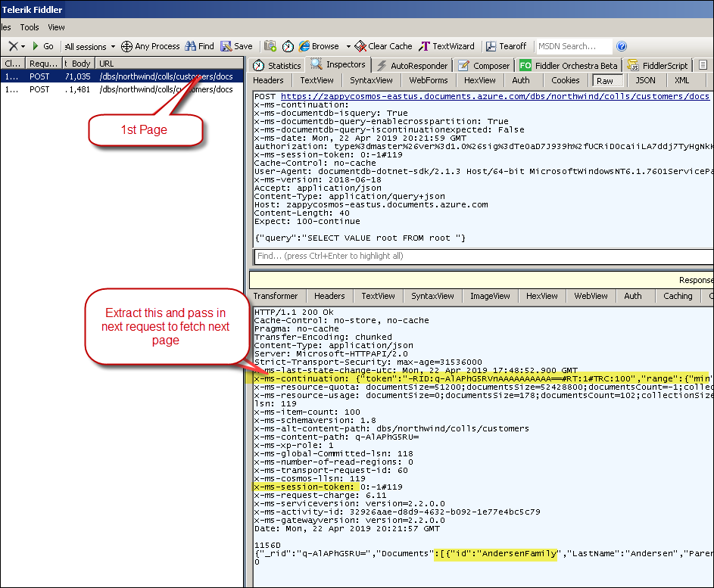The image size is (714, 588).
Task: Select the request TextView inspector tab
Action: (316, 80)
